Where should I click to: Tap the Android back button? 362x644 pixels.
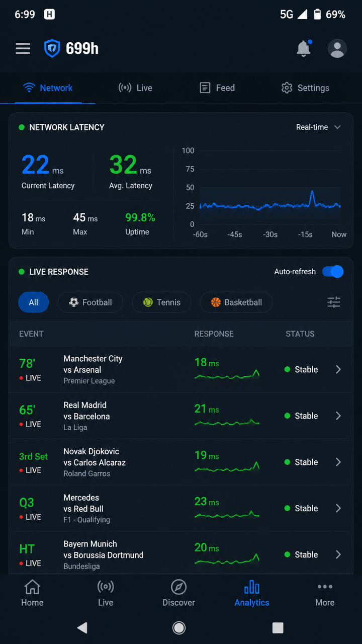coord(82,627)
